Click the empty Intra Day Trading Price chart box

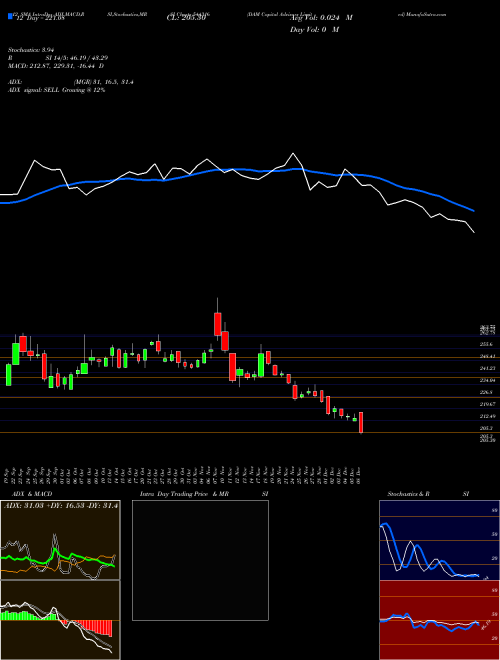pyautogui.click(x=200, y=560)
